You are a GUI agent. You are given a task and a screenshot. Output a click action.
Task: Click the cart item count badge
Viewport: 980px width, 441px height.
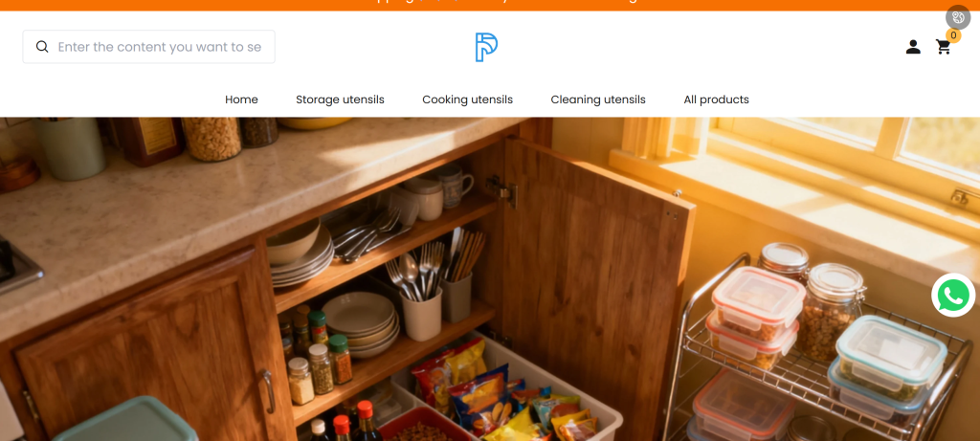point(953,35)
